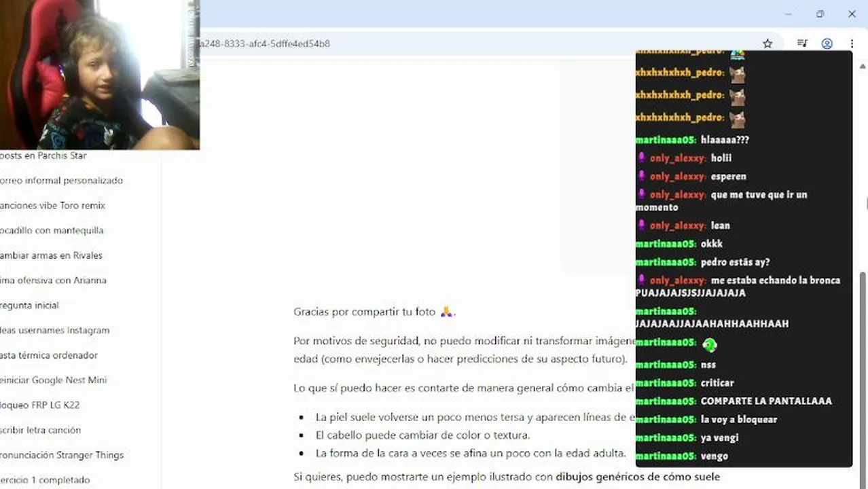This screenshot has width=868, height=489.
Task: Minimize the Chrome window
Action: coord(788,14)
